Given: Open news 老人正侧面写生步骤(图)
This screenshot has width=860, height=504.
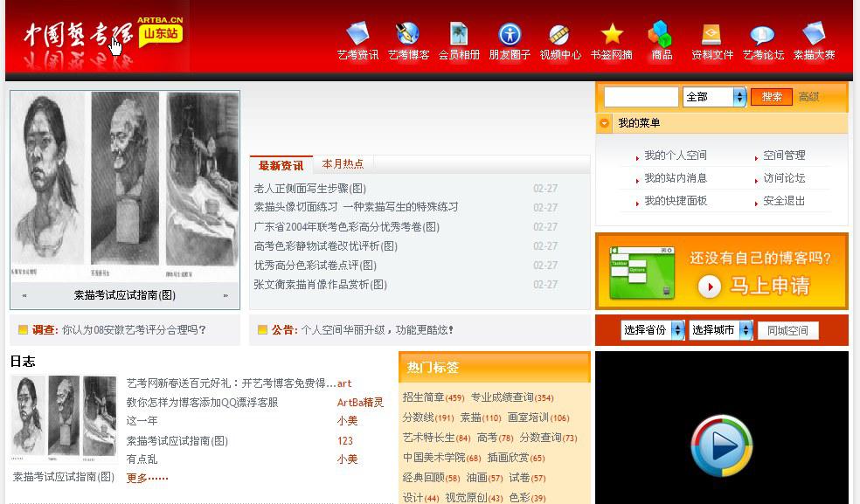Looking at the screenshot, I should 310,189.
